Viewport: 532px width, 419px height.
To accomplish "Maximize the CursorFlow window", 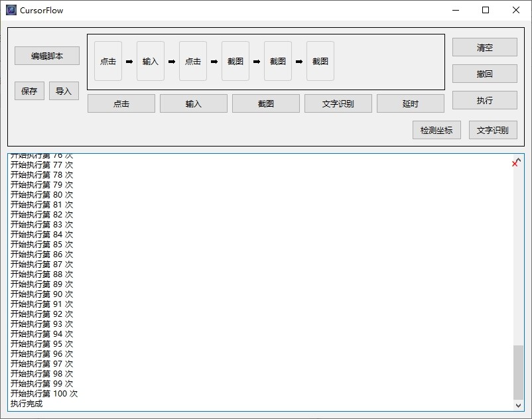I will [486, 10].
